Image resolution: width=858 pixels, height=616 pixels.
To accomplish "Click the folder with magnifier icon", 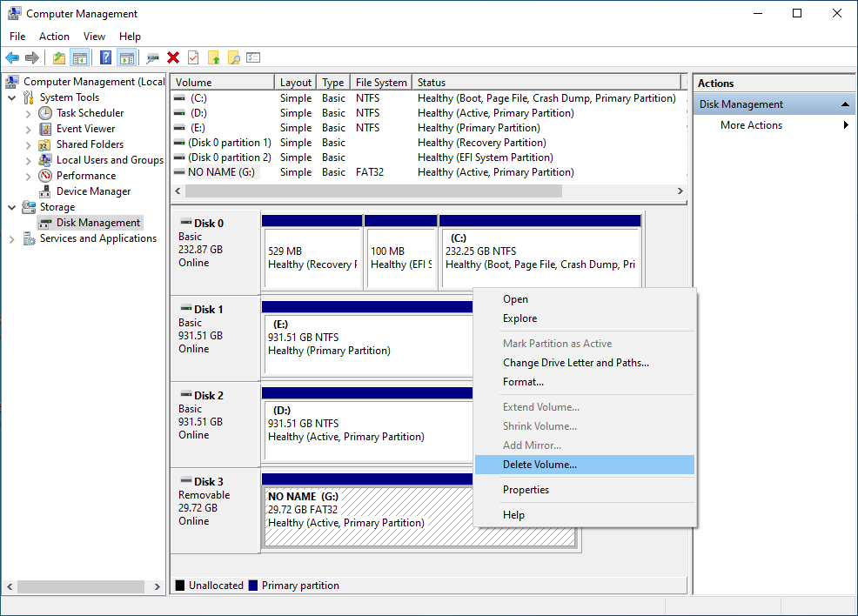I will coord(234,57).
